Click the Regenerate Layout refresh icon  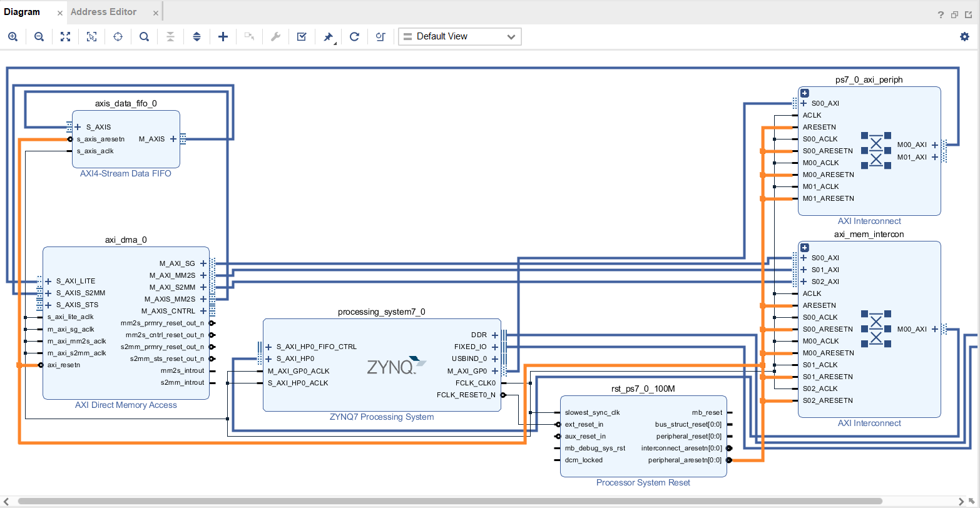354,36
